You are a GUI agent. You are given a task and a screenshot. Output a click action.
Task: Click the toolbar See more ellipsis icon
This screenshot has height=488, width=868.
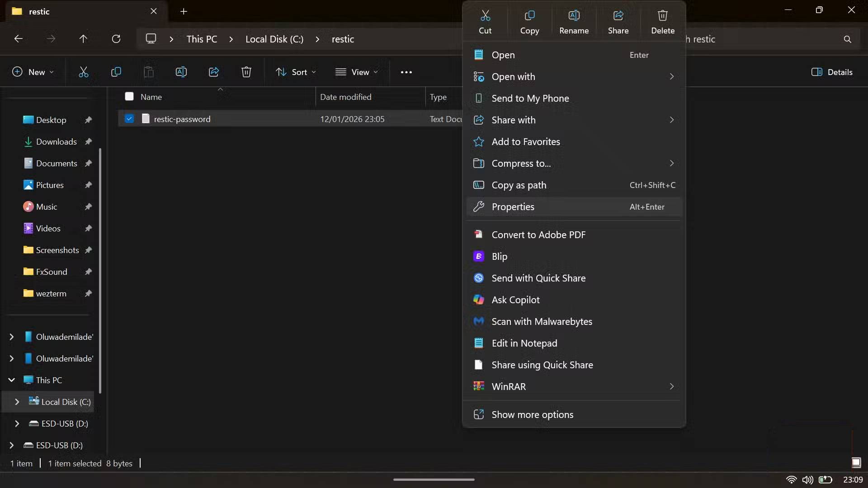[x=406, y=72]
